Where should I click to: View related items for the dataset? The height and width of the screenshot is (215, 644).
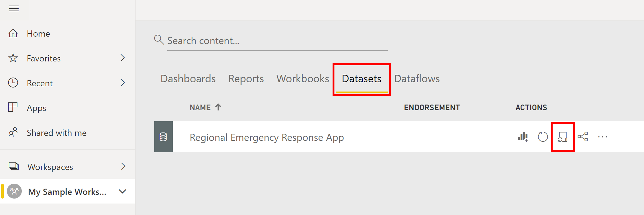[x=583, y=137]
